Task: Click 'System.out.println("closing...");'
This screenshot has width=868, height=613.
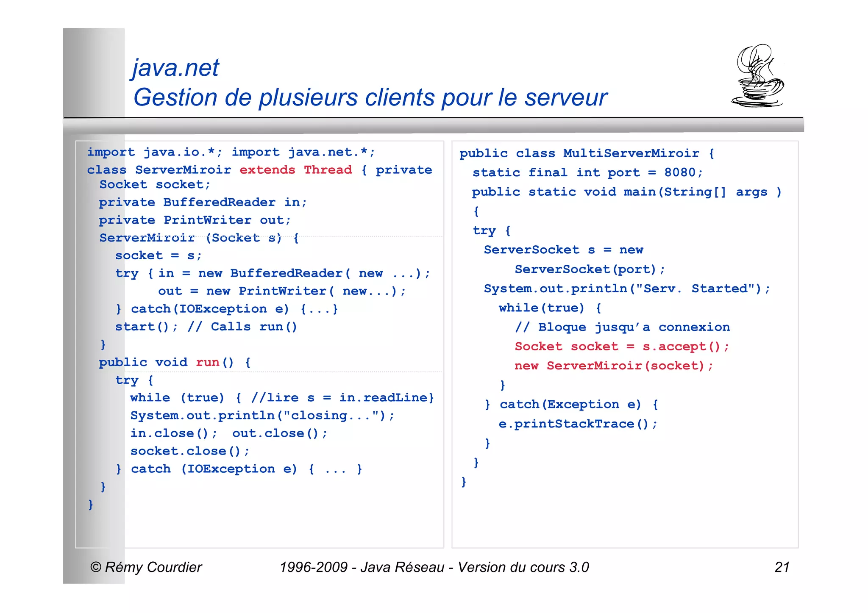Action: click(262, 415)
